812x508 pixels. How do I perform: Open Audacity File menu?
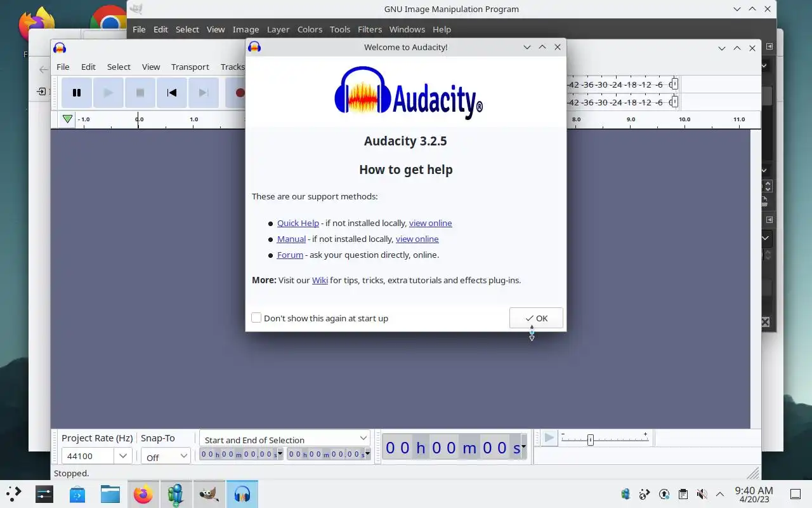coord(63,67)
